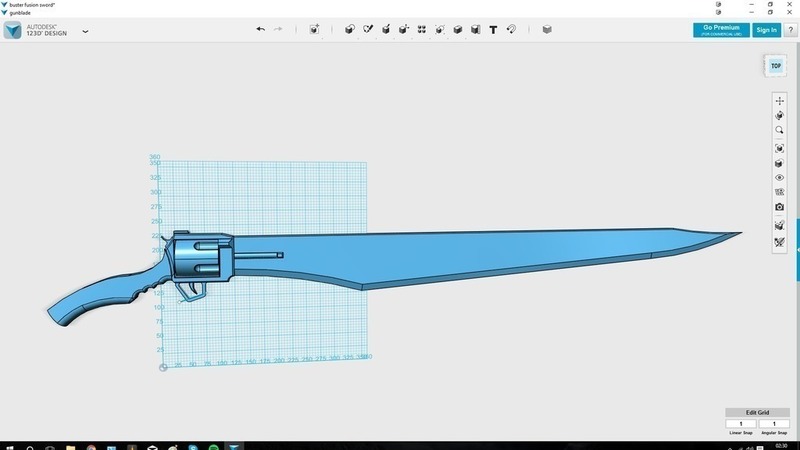The image size is (800, 450).
Task: Click the gunblade trigger guard
Action: point(191,291)
